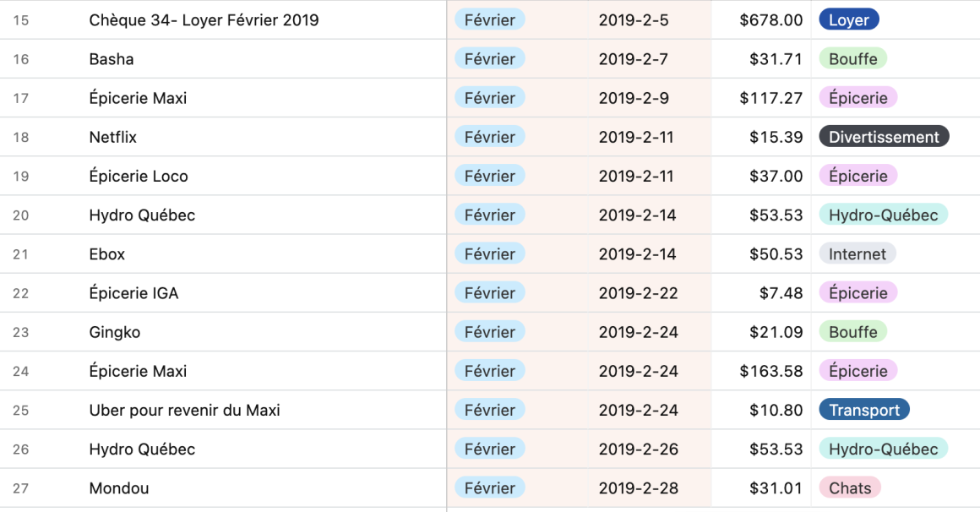This screenshot has height=512, width=980.
Task: Select row number 18
Action: [21, 138]
